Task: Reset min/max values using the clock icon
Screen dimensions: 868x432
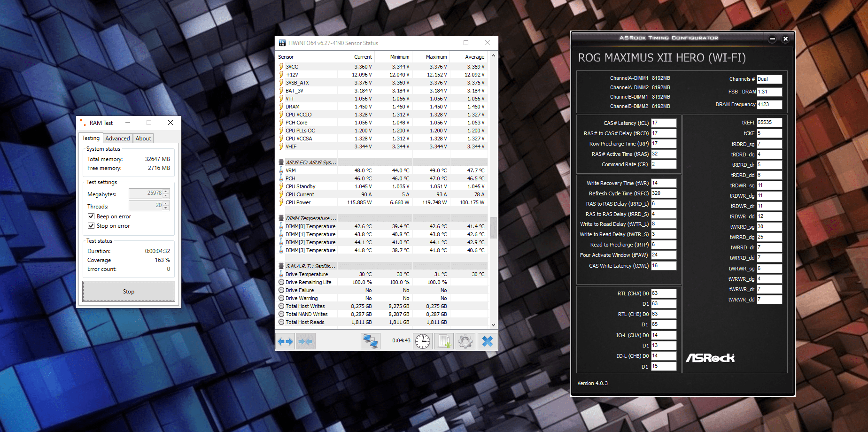Action: [x=423, y=341]
